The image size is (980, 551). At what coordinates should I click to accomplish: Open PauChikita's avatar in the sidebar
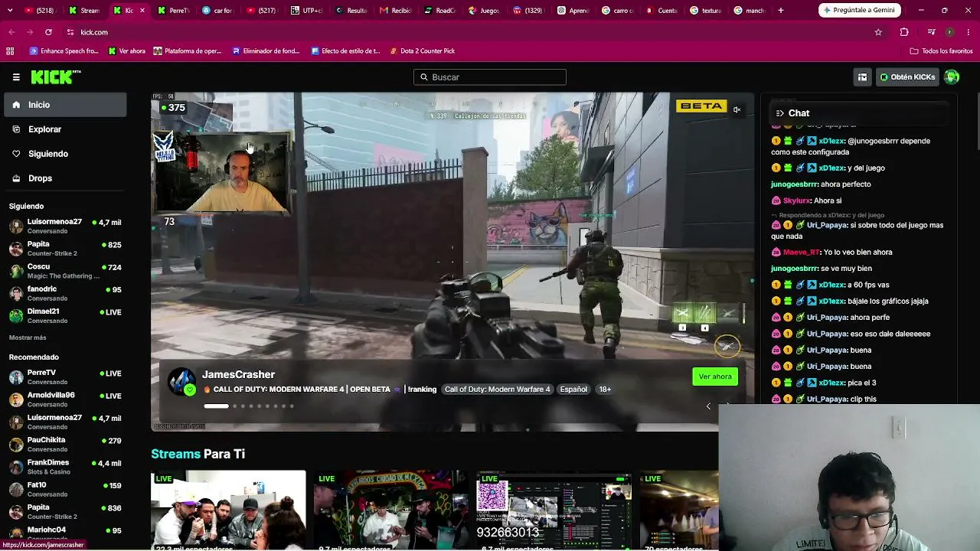pos(16,445)
